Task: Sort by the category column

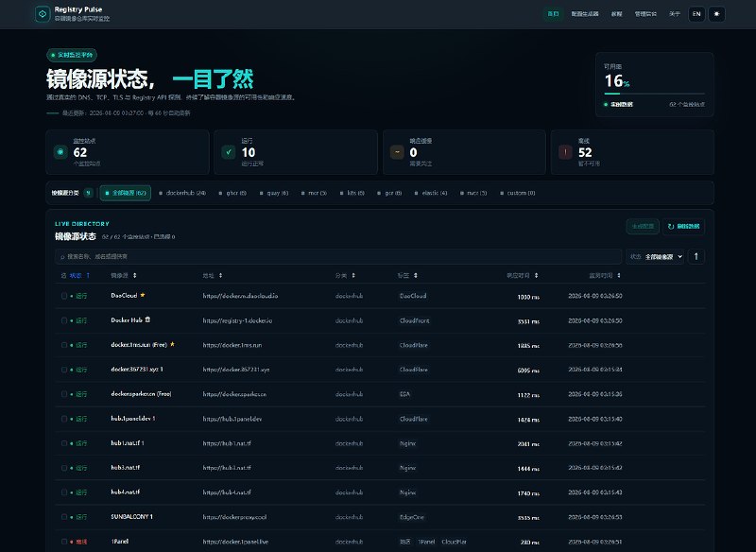Action: point(345,275)
